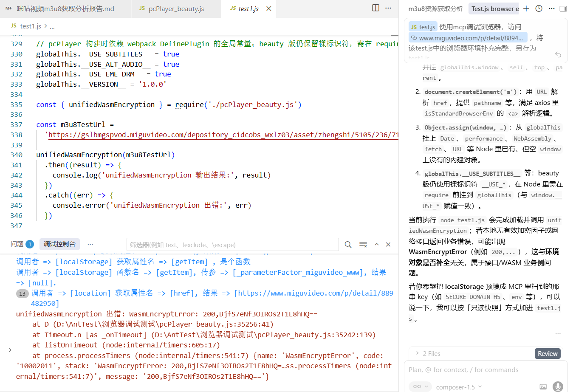Split the editor with the layout icon
The height and width of the screenshot is (392, 573).
point(375,8)
